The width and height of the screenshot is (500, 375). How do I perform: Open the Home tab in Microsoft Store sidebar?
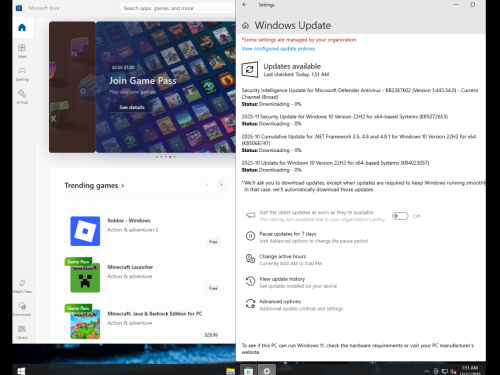pos(22,27)
